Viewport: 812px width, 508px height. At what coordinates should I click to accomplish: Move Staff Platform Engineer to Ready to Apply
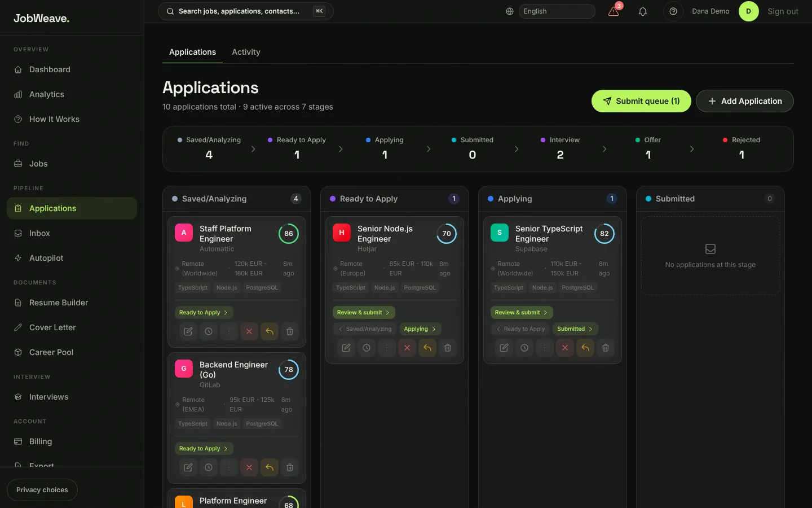[x=204, y=312]
